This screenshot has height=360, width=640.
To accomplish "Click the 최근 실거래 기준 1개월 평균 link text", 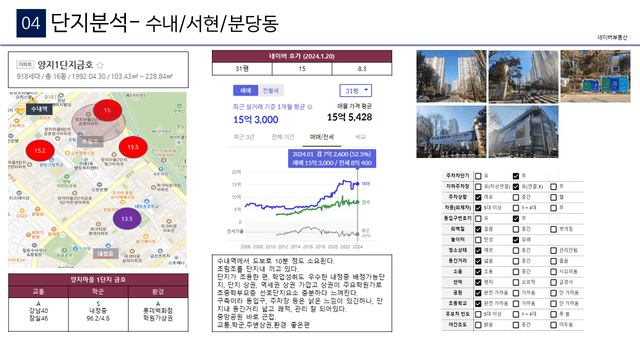I will click(269, 107).
